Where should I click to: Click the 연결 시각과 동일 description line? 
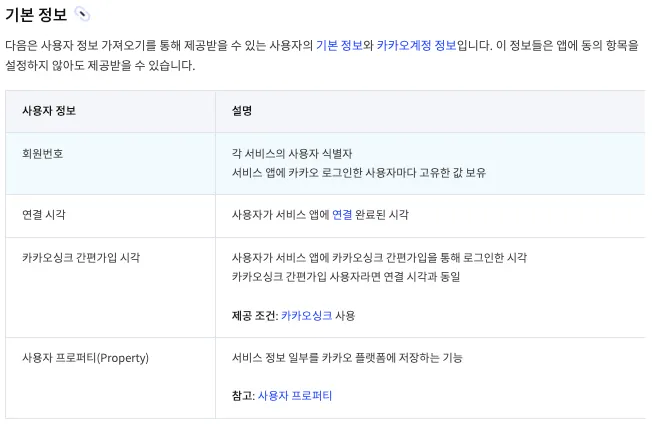tap(345, 276)
